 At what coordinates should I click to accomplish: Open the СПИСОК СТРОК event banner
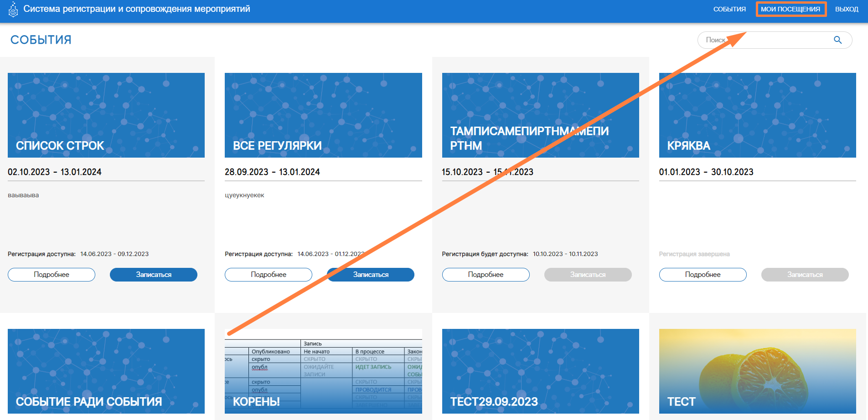(x=106, y=115)
